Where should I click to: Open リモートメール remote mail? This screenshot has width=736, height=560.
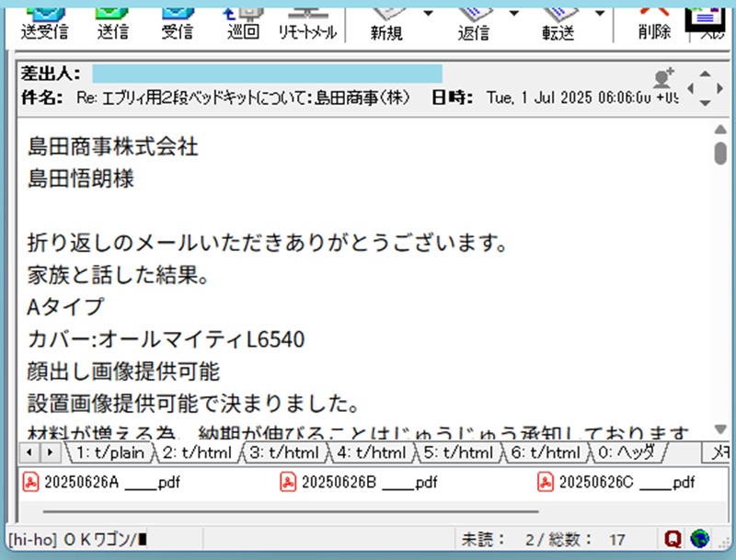point(308,21)
